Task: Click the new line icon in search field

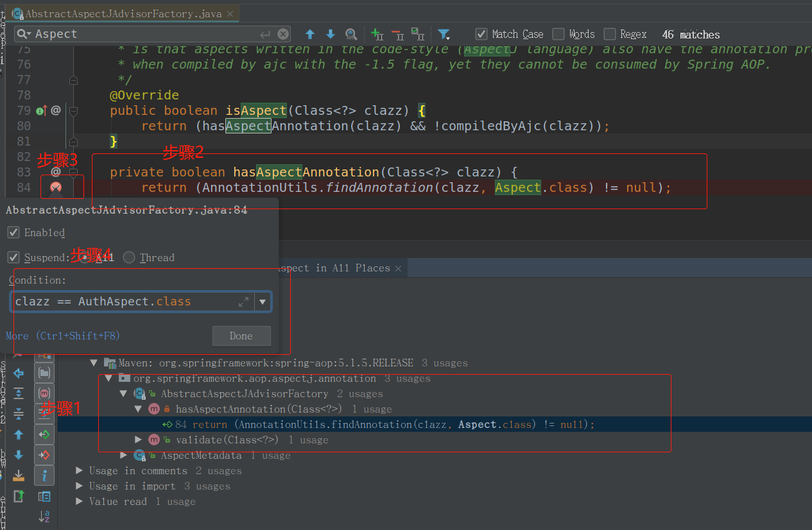Action: pos(265,34)
